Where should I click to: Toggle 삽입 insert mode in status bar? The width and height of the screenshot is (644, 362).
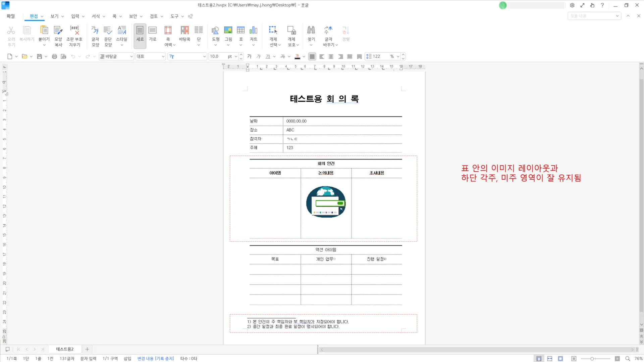pos(127,358)
